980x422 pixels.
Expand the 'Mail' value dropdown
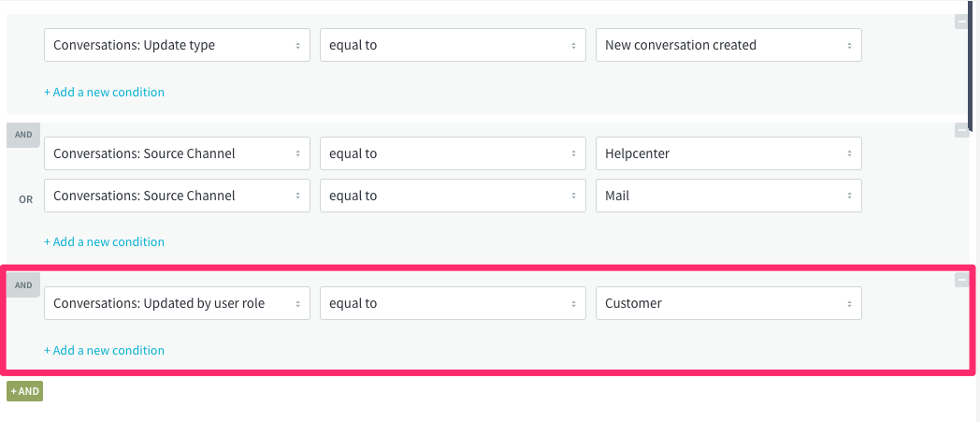[x=728, y=196]
